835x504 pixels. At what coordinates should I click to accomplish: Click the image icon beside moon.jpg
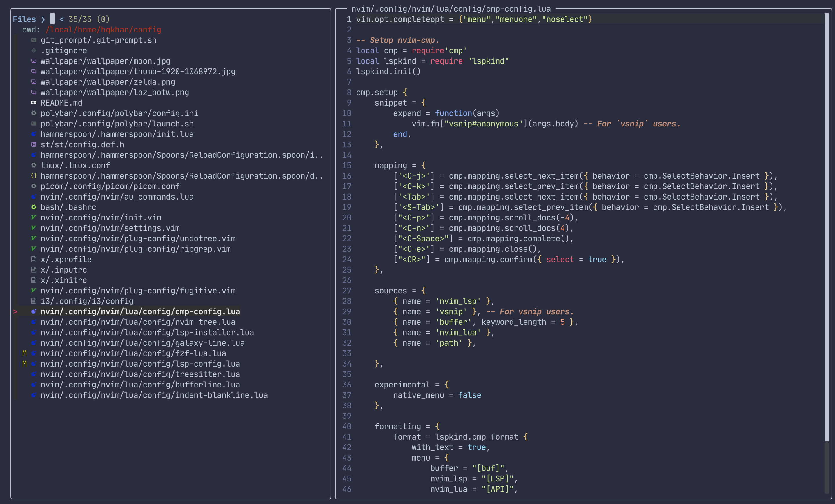click(34, 61)
